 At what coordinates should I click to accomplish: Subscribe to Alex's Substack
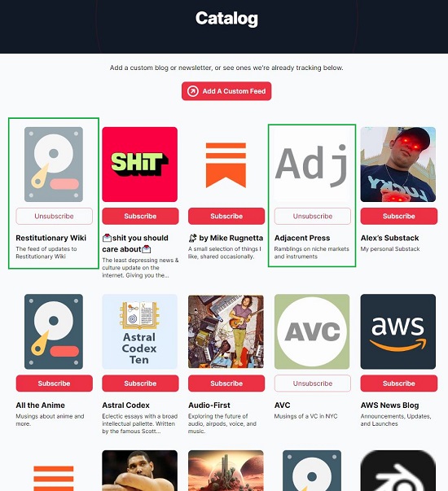pyautogui.click(x=399, y=216)
